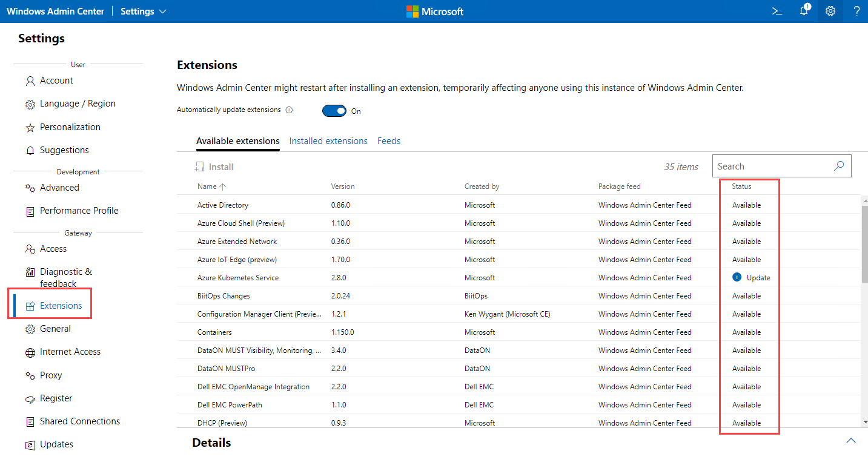The image size is (868, 474).
Task: Select Azure Kubernetes Service row
Action: pyautogui.click(x=518, y=277)
